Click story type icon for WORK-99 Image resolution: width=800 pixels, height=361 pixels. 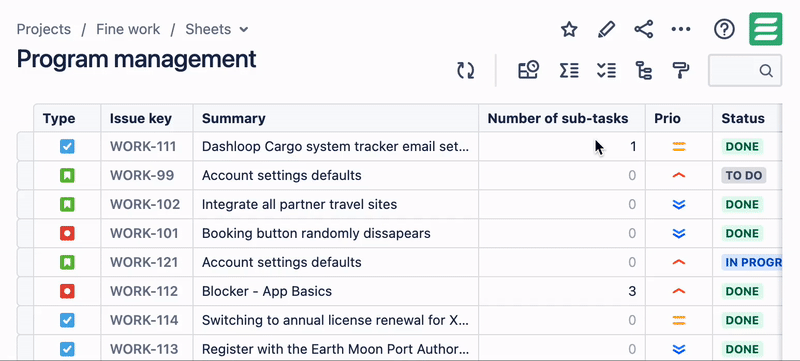coord(67,176)
